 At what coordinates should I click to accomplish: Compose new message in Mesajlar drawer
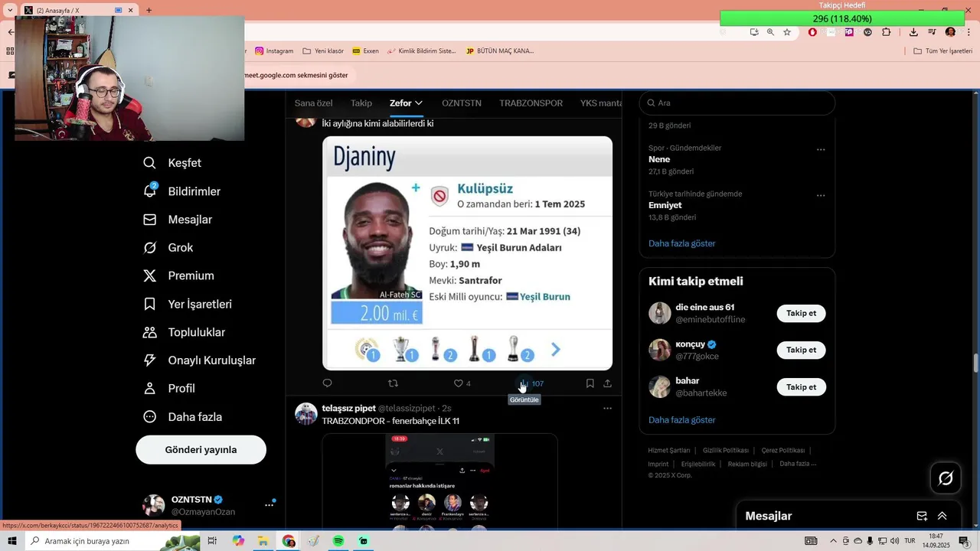point(923,517)
